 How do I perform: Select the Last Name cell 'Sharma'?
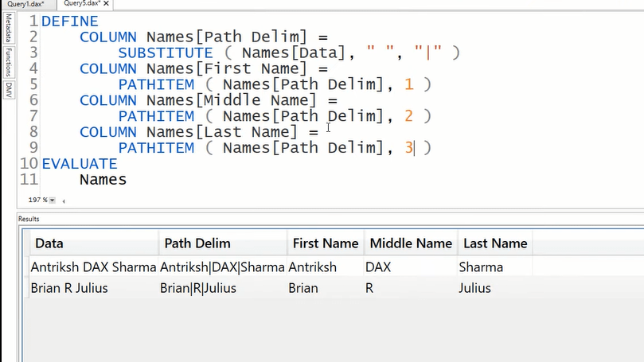pyautogui.click(x=495, y=267)
